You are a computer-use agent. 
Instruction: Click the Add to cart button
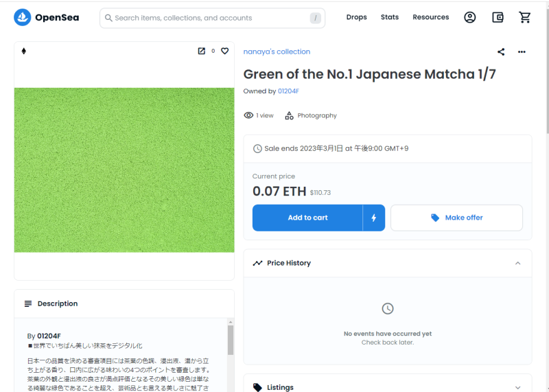tap(307, 218)
